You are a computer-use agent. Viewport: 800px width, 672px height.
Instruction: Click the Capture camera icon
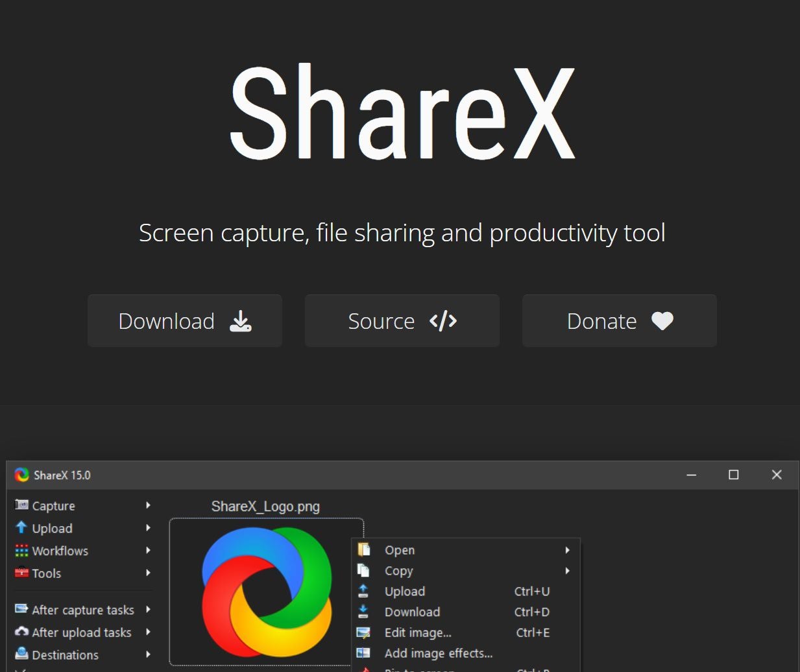pos(21,505)
